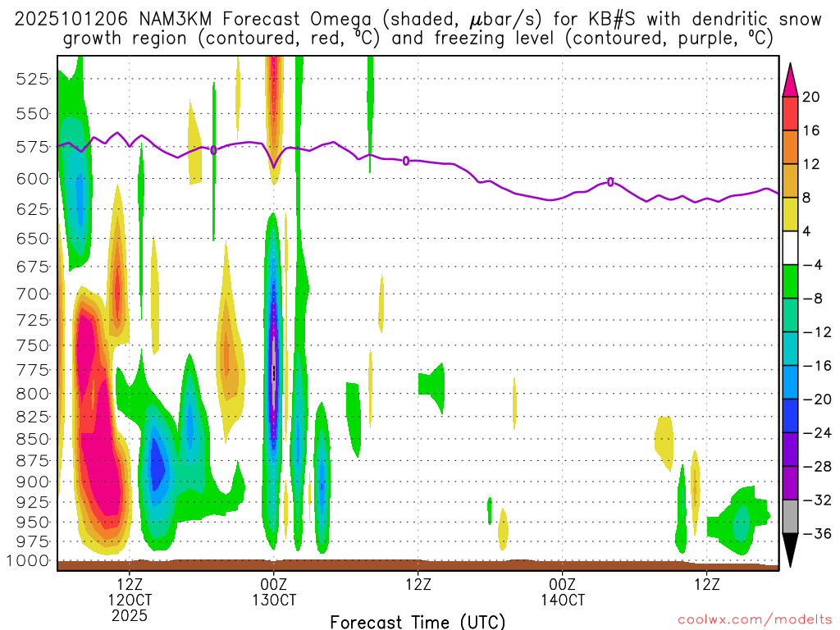
Task: Click the 12OCT date label
Action: 130,600
